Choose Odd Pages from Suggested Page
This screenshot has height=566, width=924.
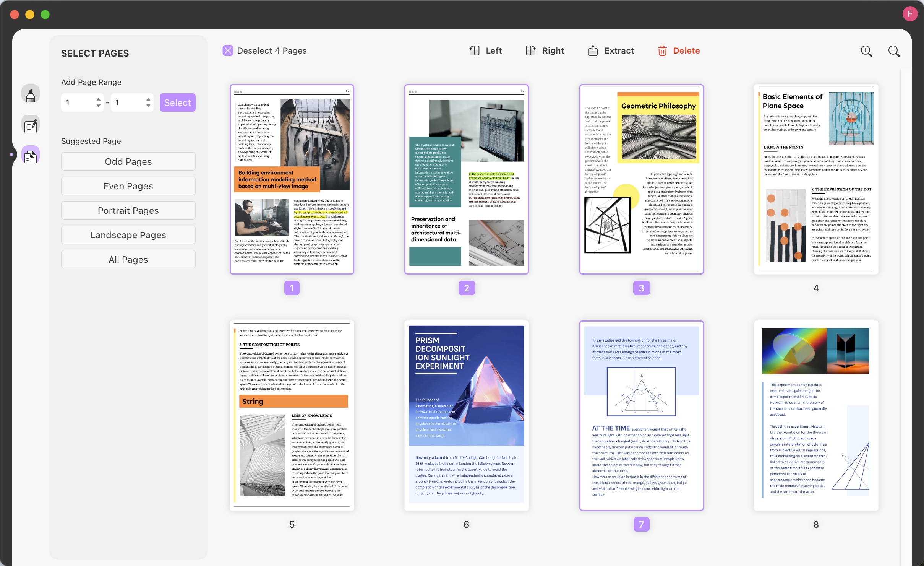128,161
